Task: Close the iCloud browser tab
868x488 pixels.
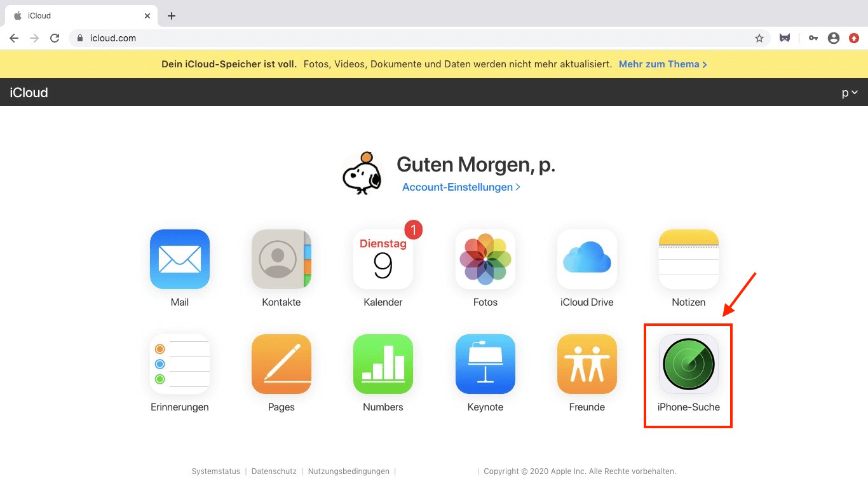Action: (147, 16)
